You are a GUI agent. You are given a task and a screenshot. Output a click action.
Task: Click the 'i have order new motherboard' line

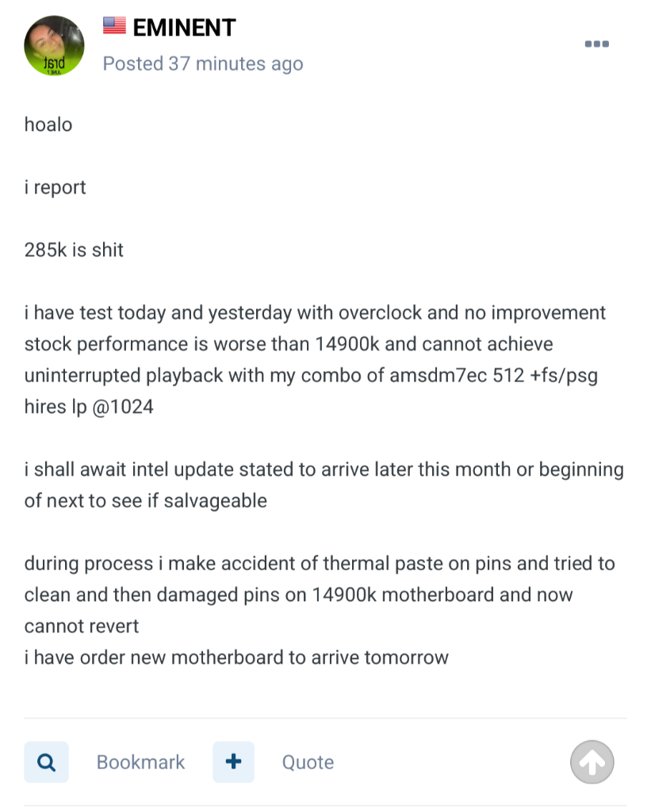(236, 657)
